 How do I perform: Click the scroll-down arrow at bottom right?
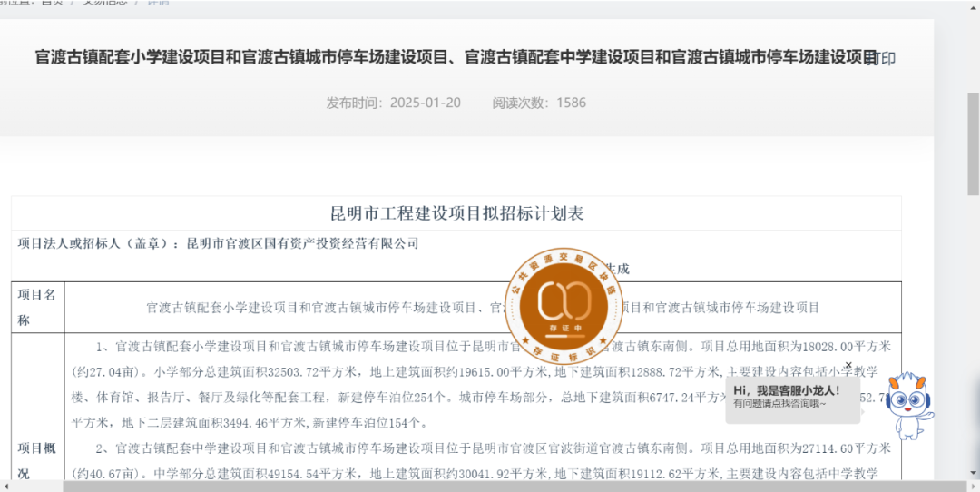pyautogui.click(x=973, y=472)
